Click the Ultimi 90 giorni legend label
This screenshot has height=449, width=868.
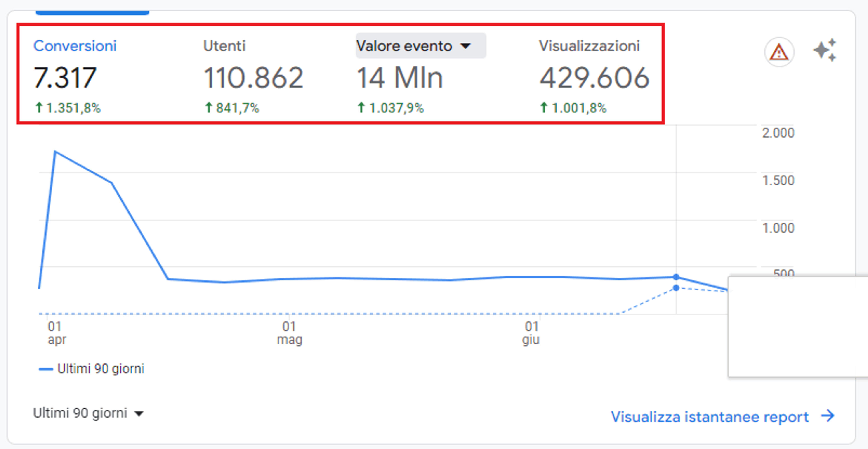pyautogui.click(x=101, y=369)
